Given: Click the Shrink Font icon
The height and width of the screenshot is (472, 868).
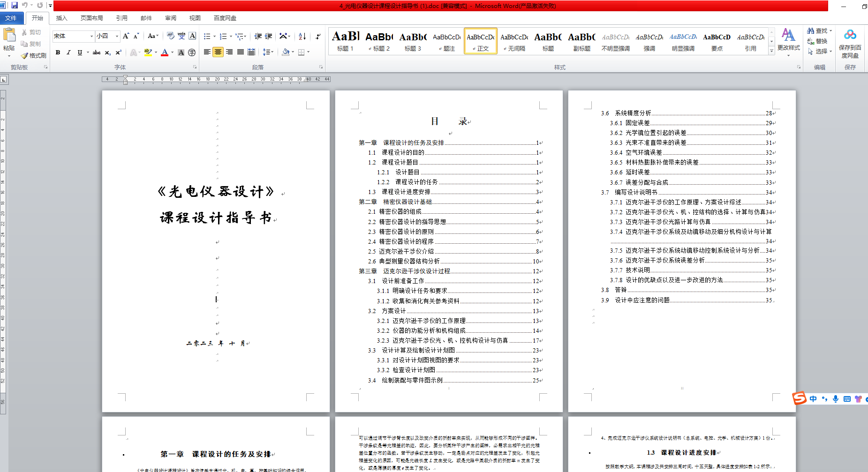Looking at the screenshot, I should [136, 36].
